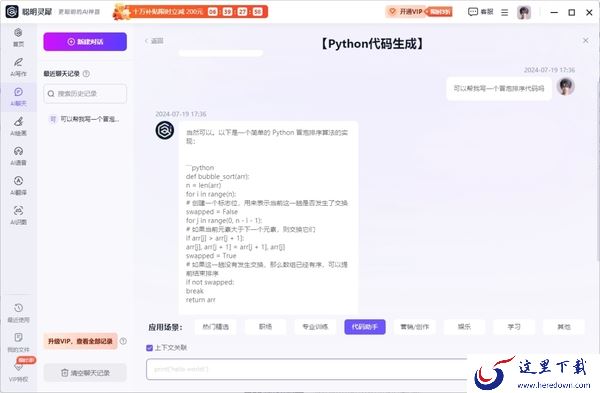This screenshot has height=393, width=600.
Task: Select the AI聊天 chat sidebar item
Action: [18, 97]
